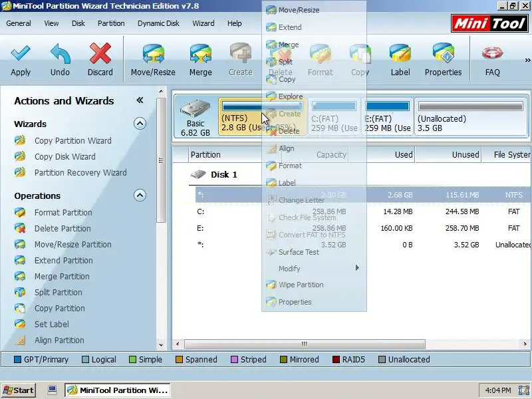Click the Discard red X icon
The width and height of the screenshot is (532, 399).
point(100,54)
